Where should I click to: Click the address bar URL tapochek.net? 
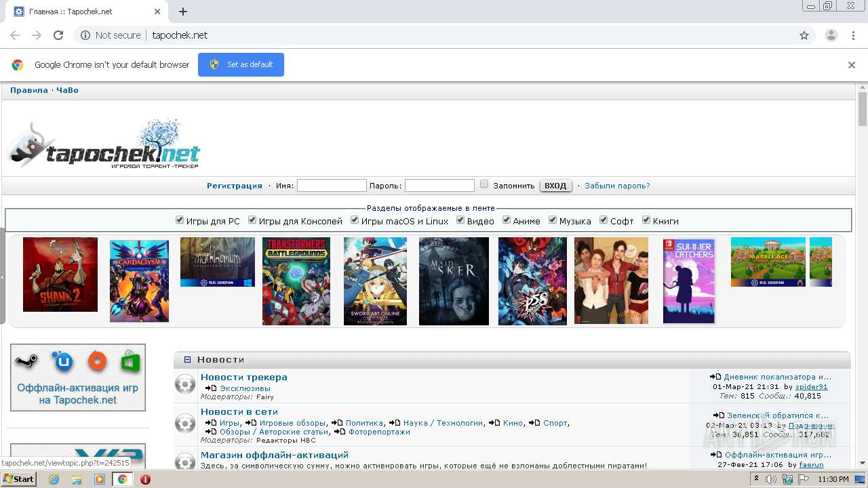click(180, 35)
